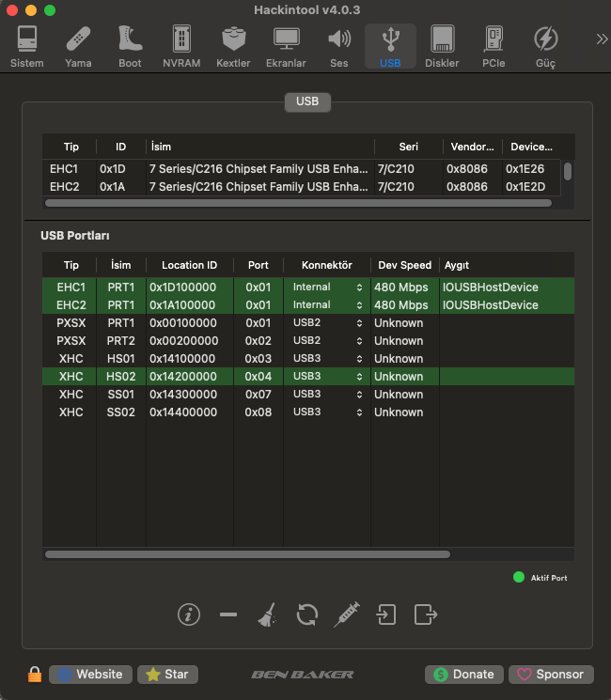The image size is (611, 700).
Task: Click the Sponsor button
Action: (551, 675)
